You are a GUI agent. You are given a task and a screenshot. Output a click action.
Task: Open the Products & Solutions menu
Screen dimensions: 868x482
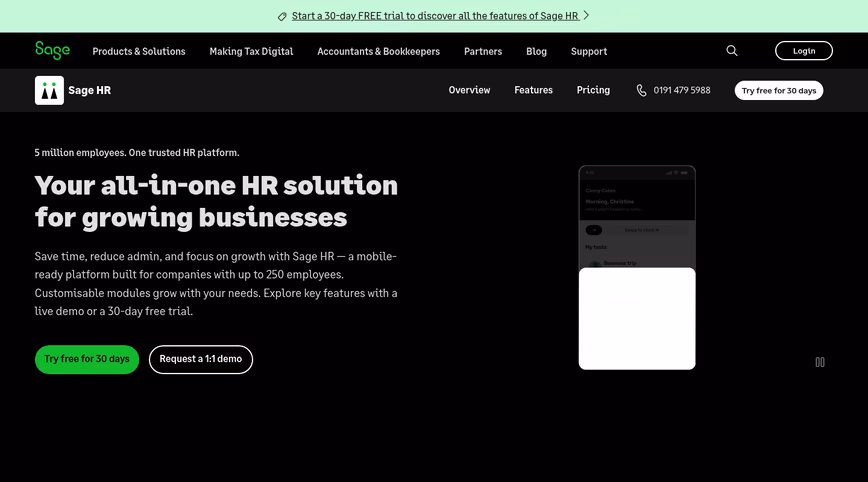point(139,51)
